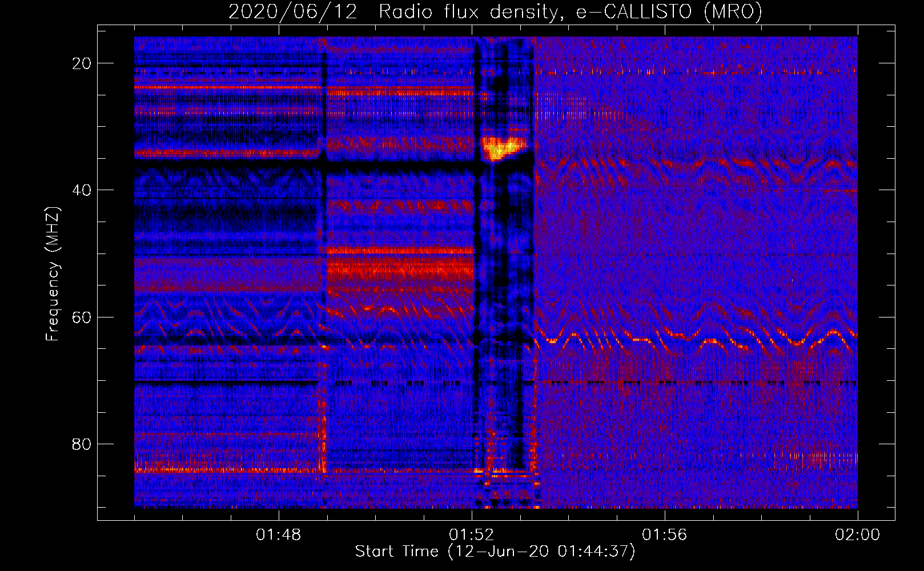Click the time tick label '01:52'
The height and width of the screenshot is (571, 924).
pos(472,535)
